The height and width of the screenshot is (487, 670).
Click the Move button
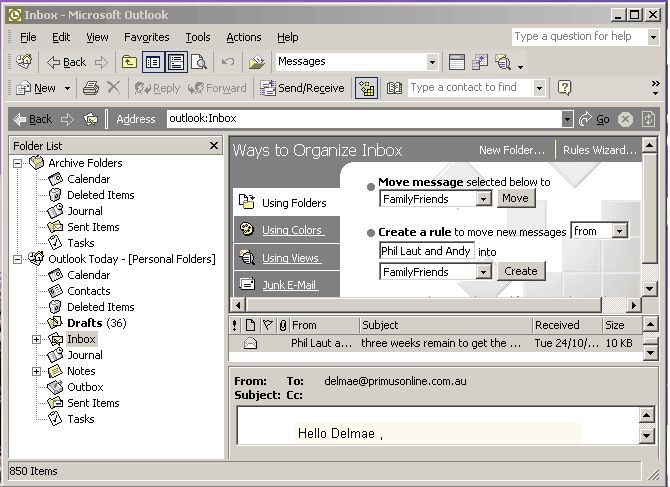(516, 199)
